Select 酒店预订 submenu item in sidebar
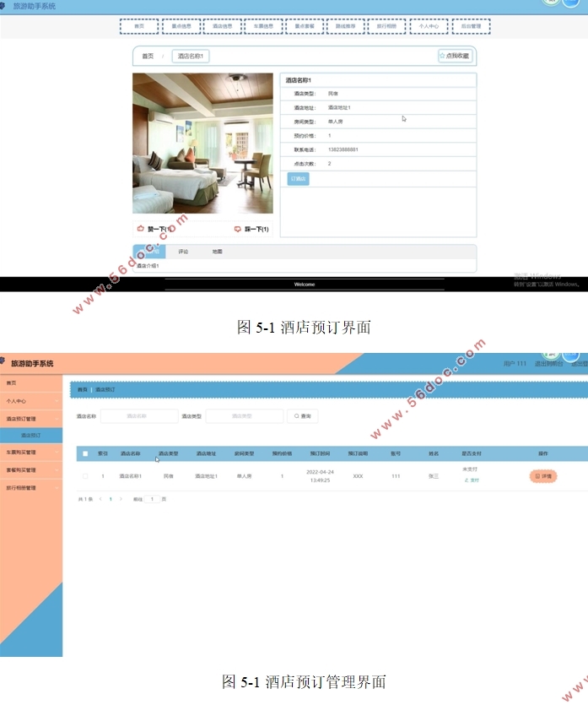This screenshot has width=588, height=705. pyautogui.click(x=32, y=435)
